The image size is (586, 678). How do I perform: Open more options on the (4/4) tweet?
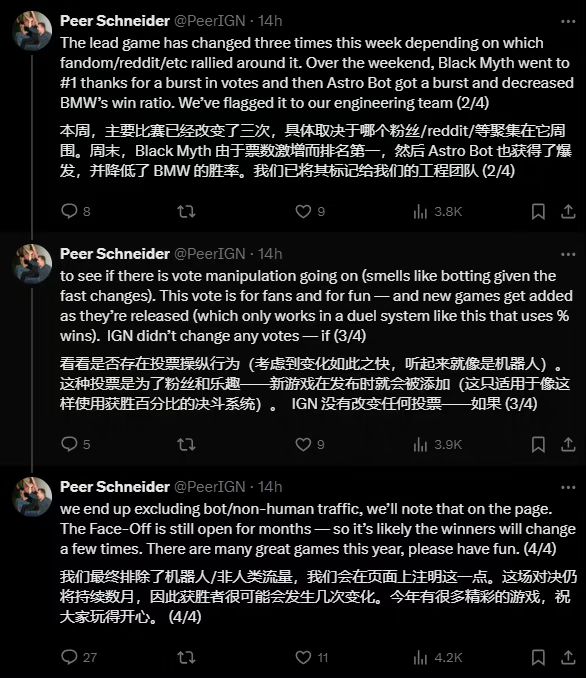click(x=568, y=487)
